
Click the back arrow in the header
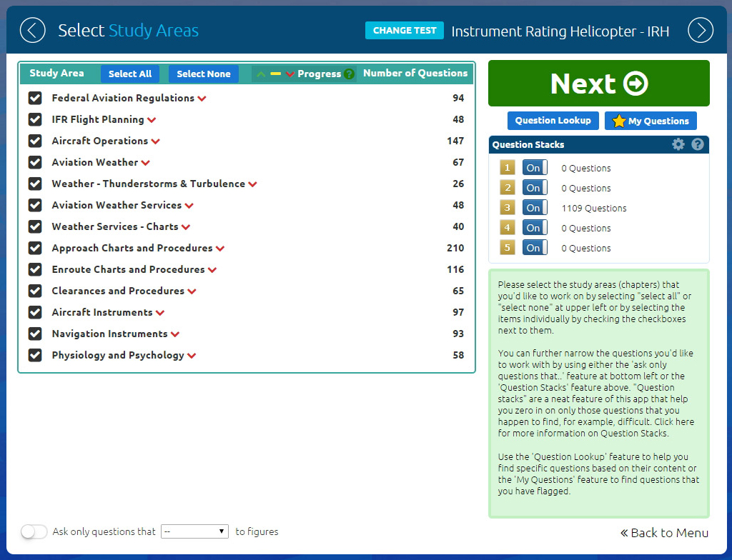click(32, 30)
